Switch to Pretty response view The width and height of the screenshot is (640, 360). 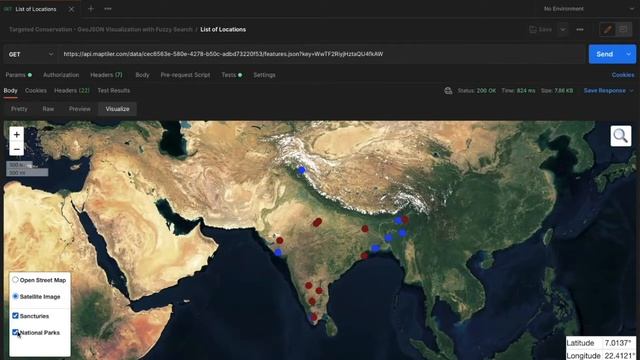point(19,109)
